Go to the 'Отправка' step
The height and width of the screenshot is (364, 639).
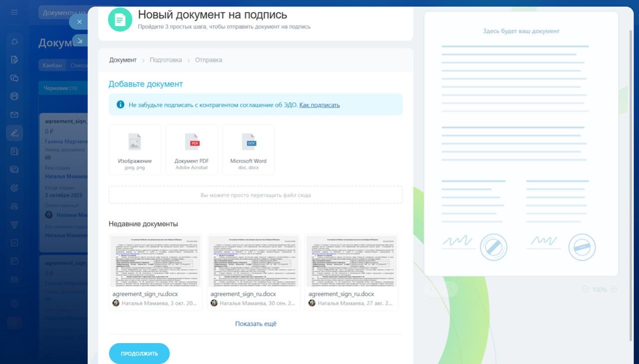(209, 60)
